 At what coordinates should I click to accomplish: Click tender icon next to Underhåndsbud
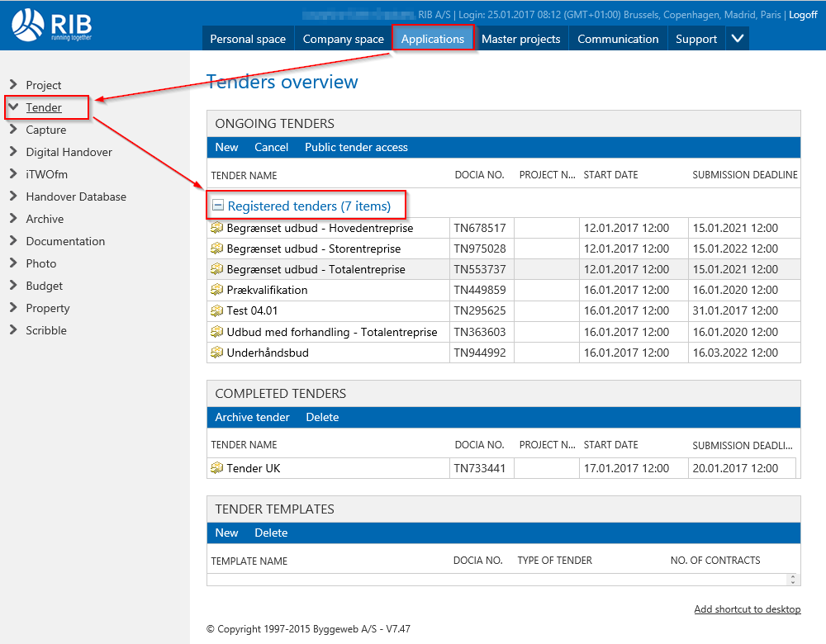tap(217, 353)
